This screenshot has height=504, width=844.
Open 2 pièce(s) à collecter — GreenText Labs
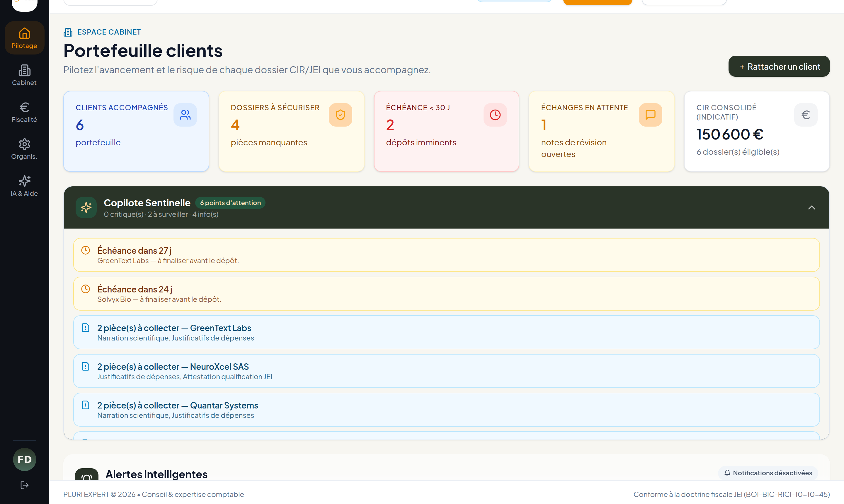[x=446, y=333]
